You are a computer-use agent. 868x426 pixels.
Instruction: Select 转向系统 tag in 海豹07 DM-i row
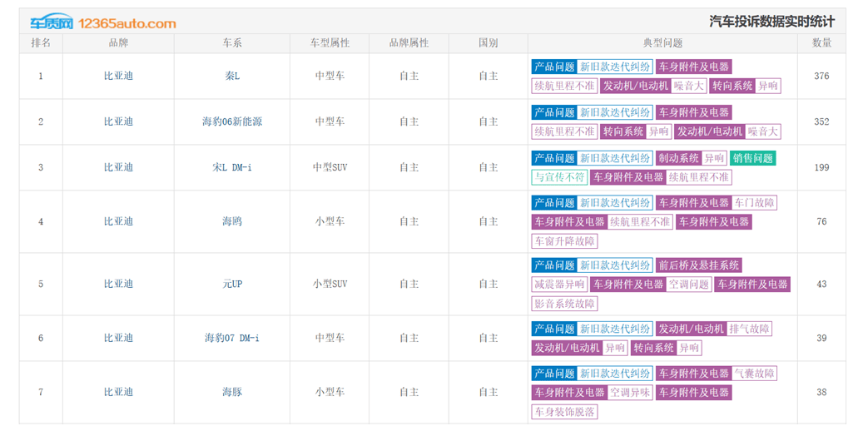653,349
